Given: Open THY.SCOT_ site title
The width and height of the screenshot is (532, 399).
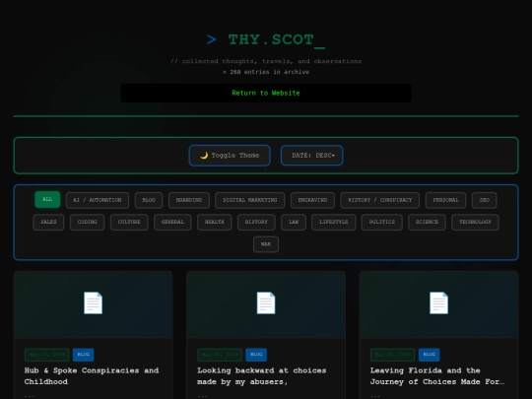Looking at the screenshot, I should click(x=266, y=40).
